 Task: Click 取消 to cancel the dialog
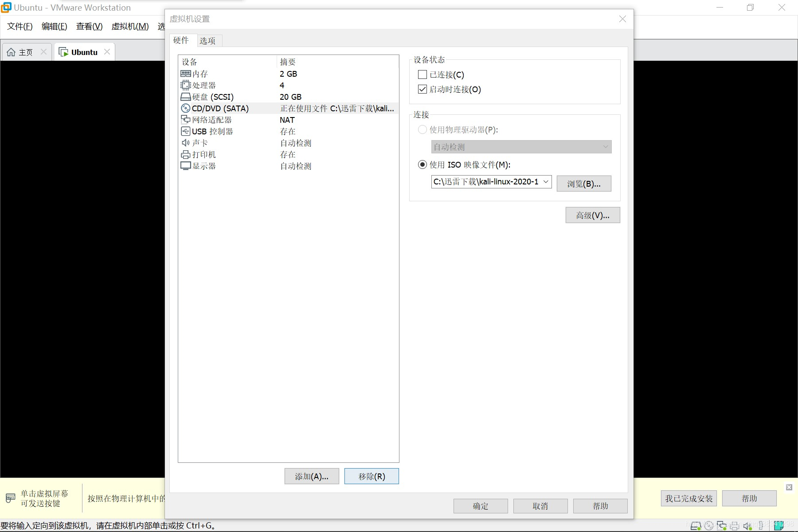tap(540, 506)
